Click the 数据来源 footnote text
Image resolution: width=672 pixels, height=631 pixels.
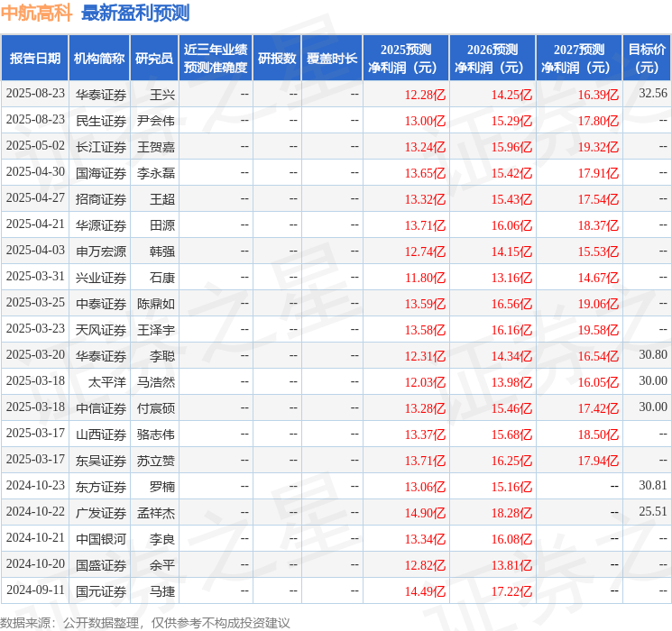(145, 622)
